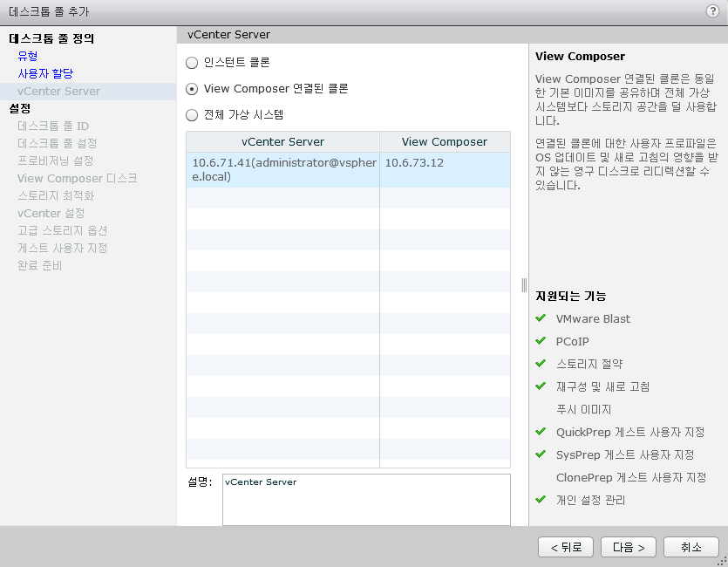Click the panel splitter handle

[x=524, y=284]
